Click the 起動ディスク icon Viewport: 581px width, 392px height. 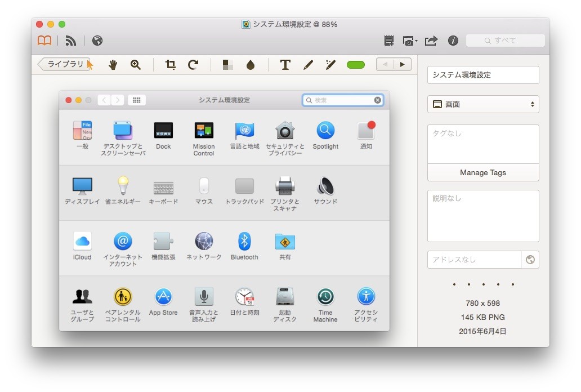click(x=285, y=297)
